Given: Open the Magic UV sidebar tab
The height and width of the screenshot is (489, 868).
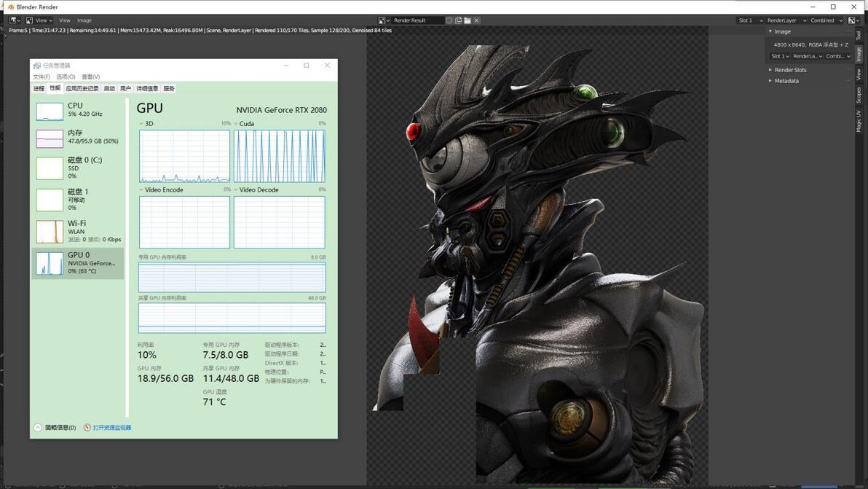Looking at the screenshot, I should (x=859, y=121).
